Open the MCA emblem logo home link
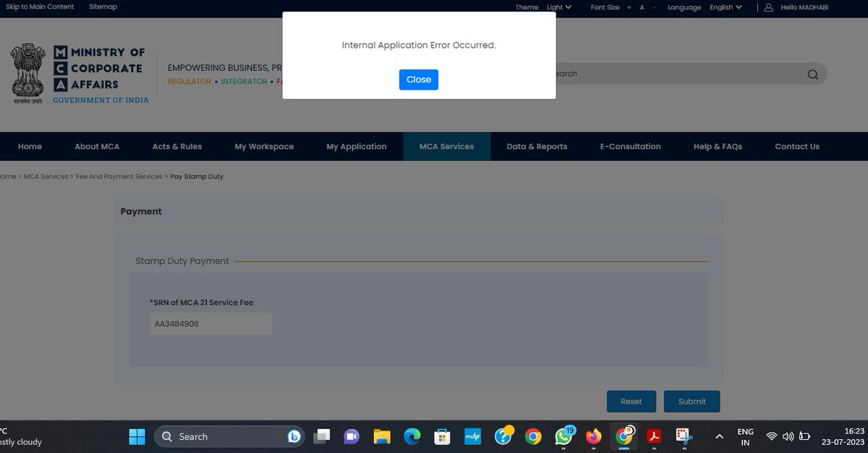The image size is (868, 453). [80, 74]
